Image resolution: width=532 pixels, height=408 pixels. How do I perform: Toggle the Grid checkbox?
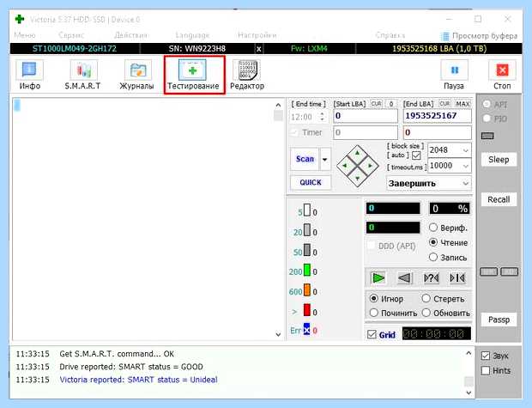tap(372, 335)
